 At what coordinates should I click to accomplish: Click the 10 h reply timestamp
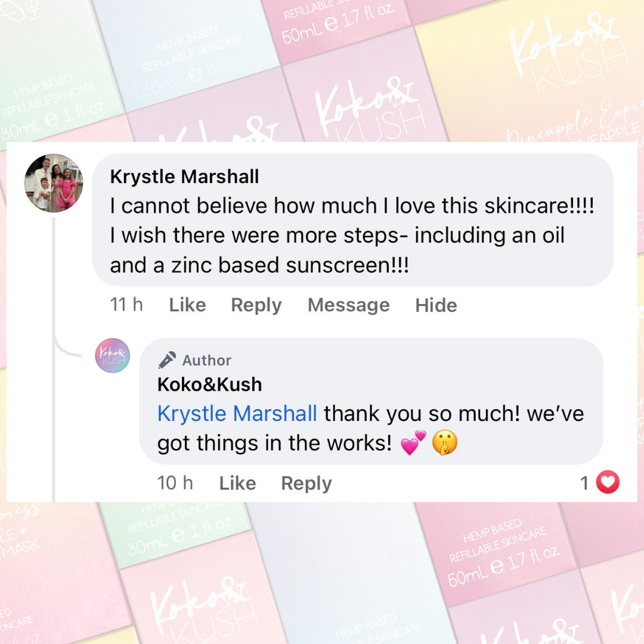pos(175,483)
